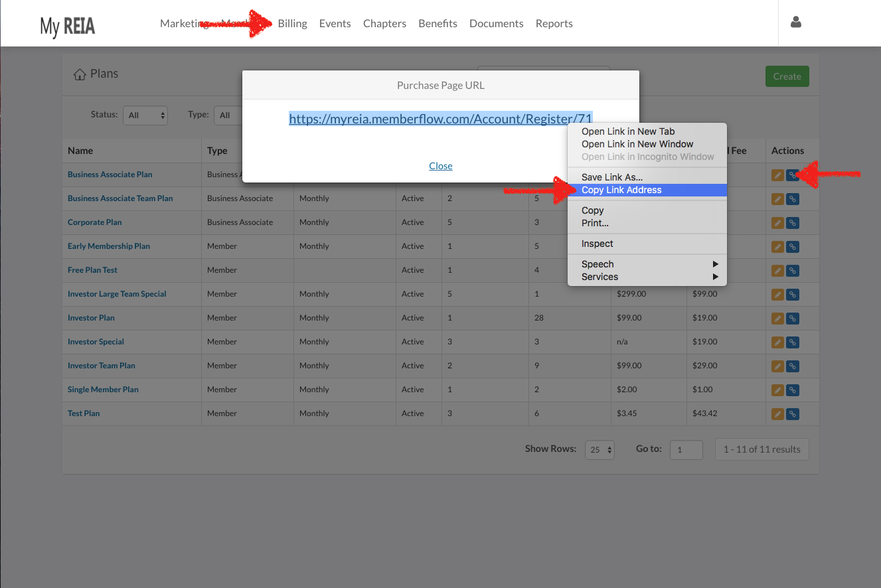This screenshot has width=881, height=588.
Task: Get purchase link icon for Business Associate Team Plan
Action: [793, 199]
